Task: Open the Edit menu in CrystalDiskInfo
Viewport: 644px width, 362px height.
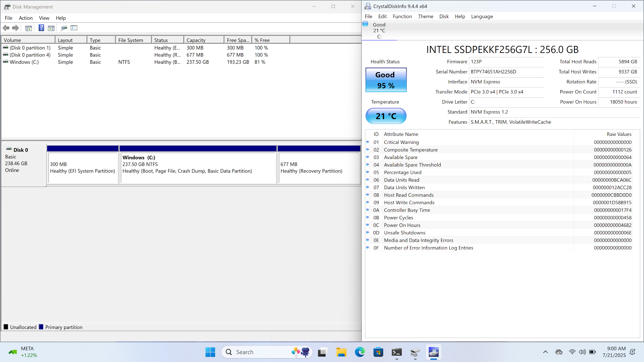Action: coord(382,16)
